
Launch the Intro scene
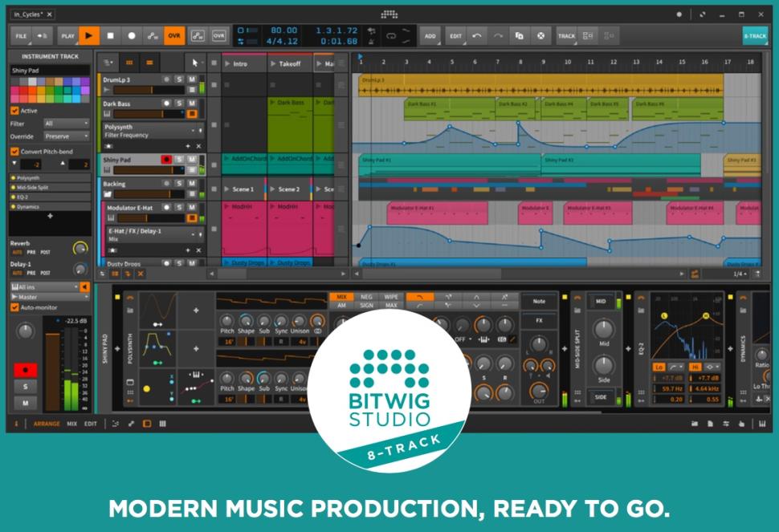pyautogui.click(x=227, y=63)
